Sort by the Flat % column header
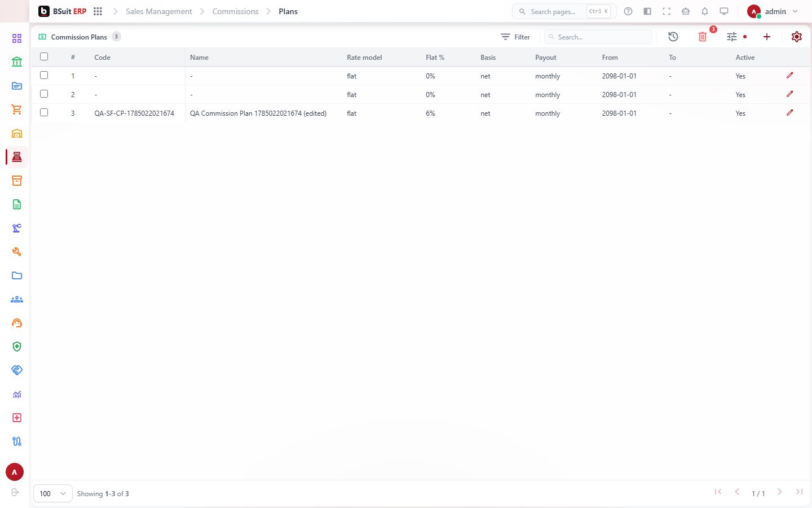The image size is (812, 508). point(435,57)
